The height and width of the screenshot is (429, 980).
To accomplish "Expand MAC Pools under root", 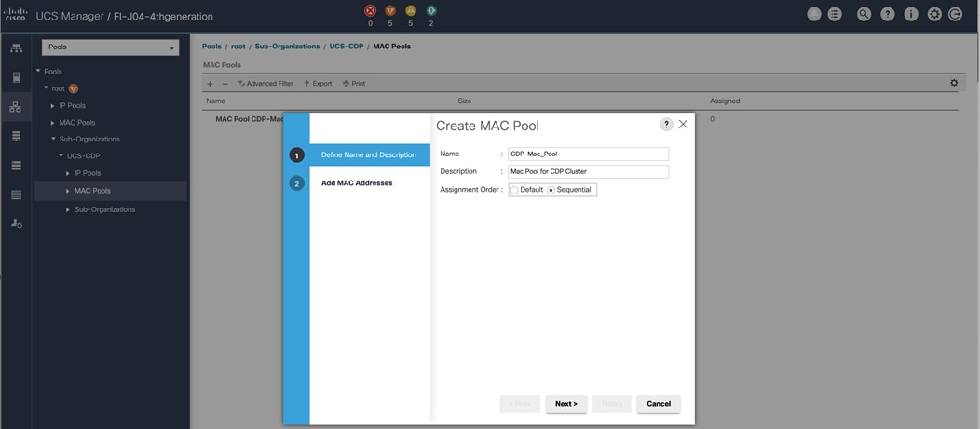I will click(x=53, y=123).
